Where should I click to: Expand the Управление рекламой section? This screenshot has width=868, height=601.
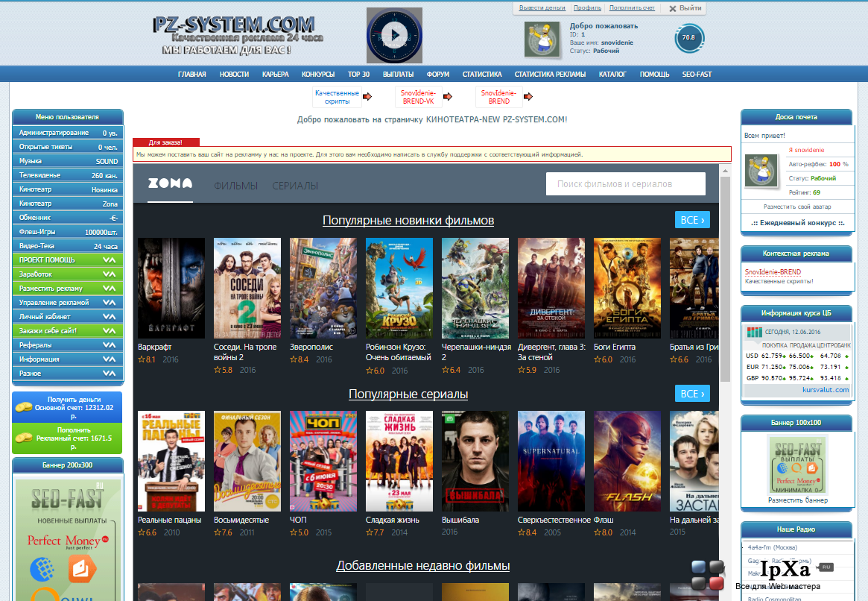pyautogui.click(x=68, y=303)
